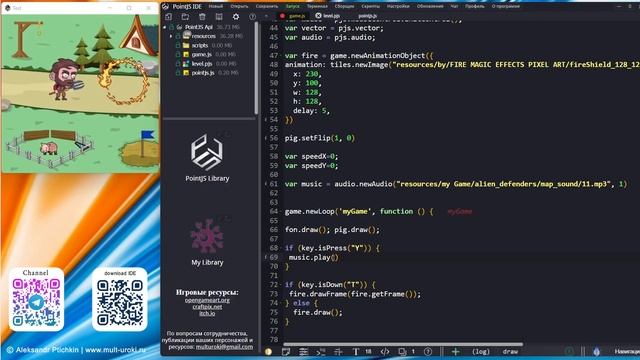Open the terminal prompt icon in bottom bar
The width and height of the screenshot is (640, 360).
click(x=321, y=351)
